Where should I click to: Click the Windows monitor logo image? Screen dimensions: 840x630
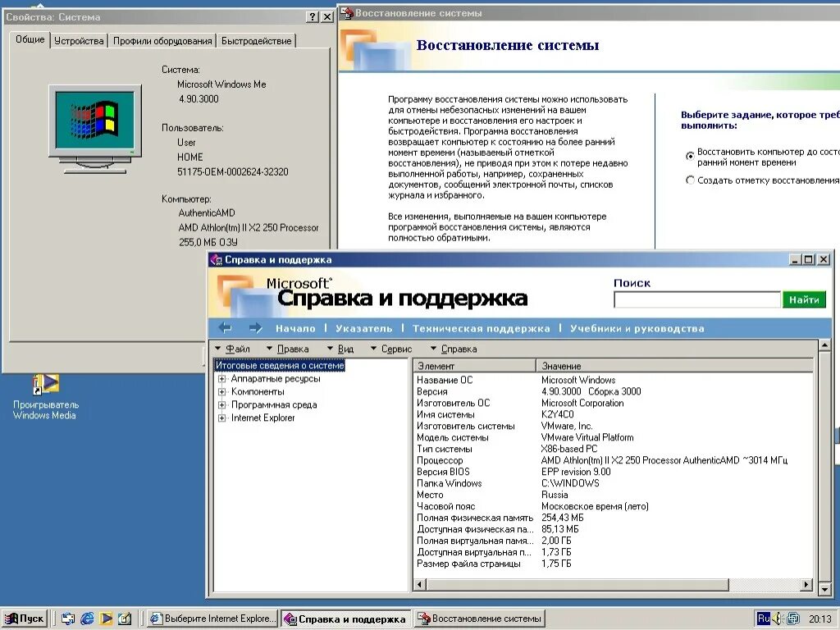coord(95,129)
